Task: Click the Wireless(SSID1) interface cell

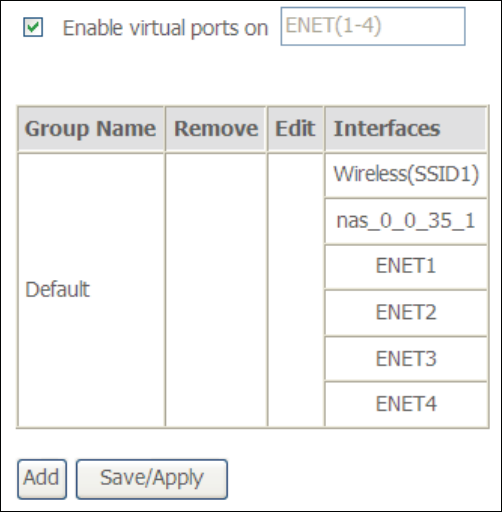Action: pyautogui.click(x=406, y=175)
